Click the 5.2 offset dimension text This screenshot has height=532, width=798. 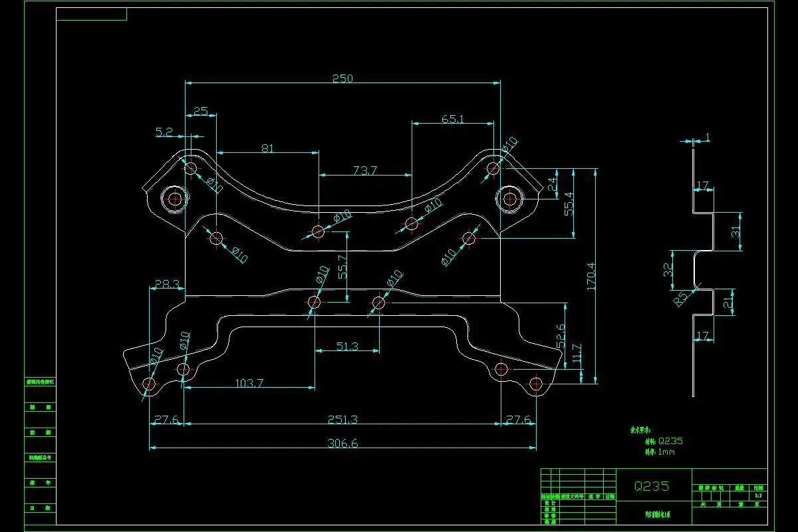(164, 133)
